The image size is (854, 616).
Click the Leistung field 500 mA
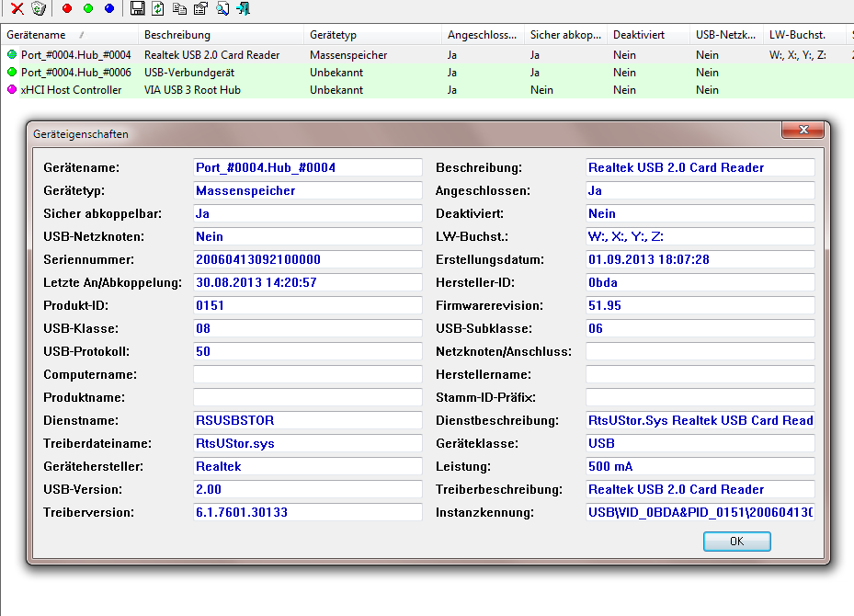(700, 466)
